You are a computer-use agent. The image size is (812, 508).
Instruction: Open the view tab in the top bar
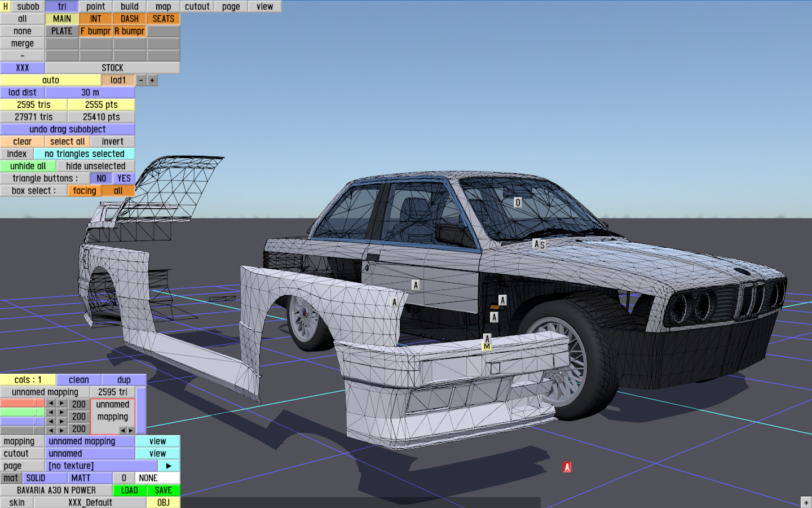click(265, 6)
